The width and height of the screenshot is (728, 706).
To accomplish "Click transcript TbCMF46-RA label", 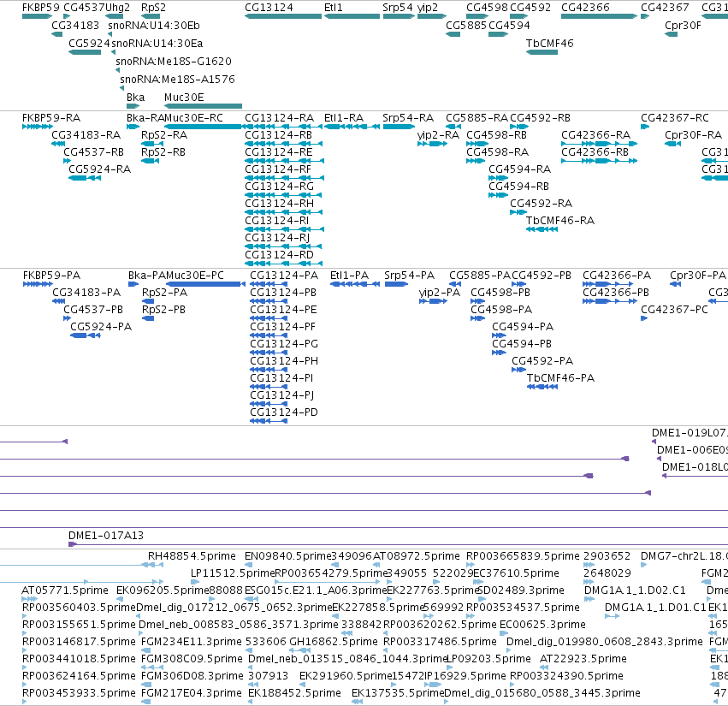I will (x=560, y=220).
